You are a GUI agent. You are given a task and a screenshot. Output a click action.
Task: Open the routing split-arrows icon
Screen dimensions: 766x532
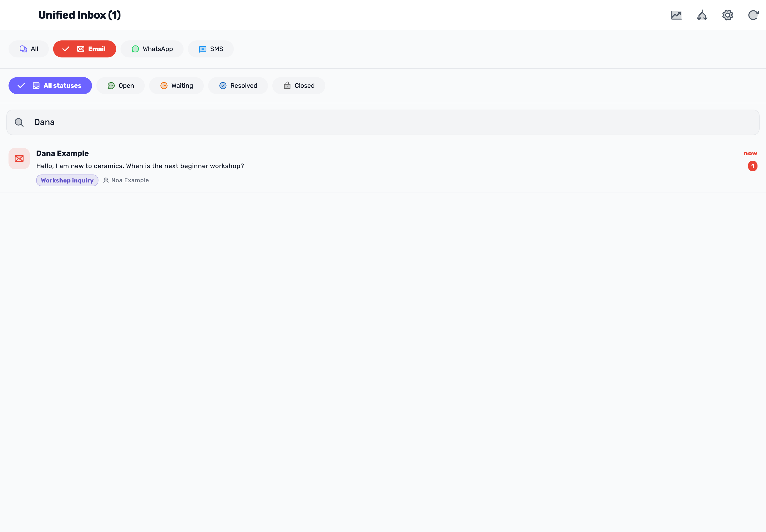point(702,15)
